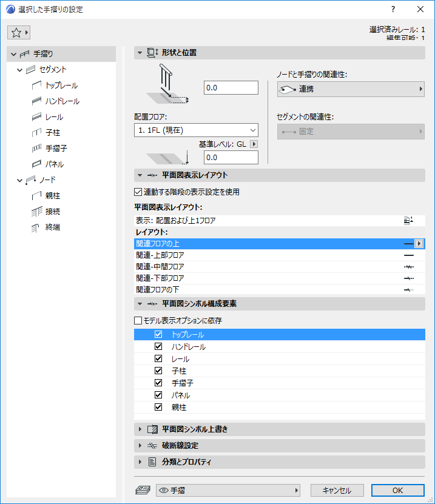Toggle 連動する階段の表示設定を使用 checkbox
435x504 pixels.
138,192
